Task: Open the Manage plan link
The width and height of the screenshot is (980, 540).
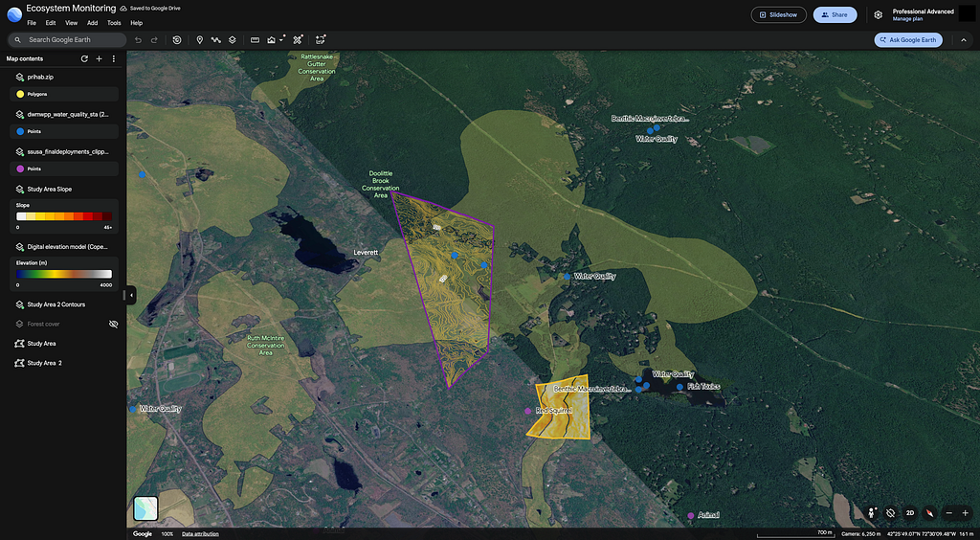Action: 907,19
